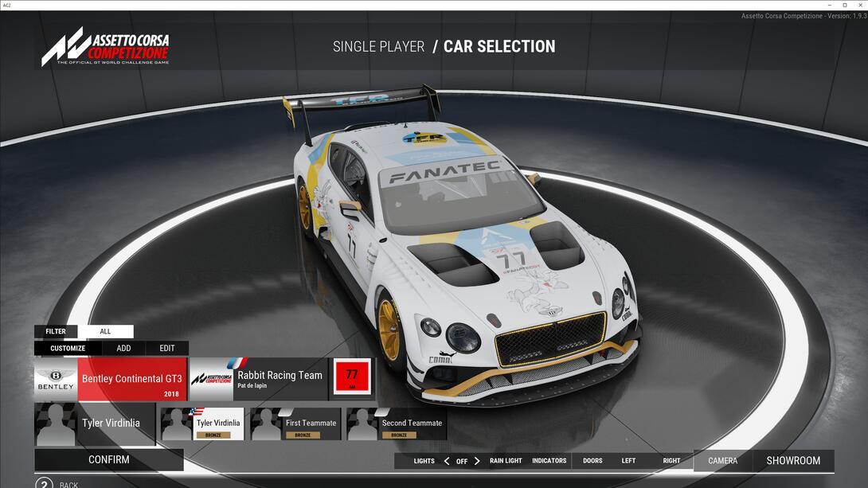Switch to the Add tab
This screenshot has height=488, width=868.
tap(123, 348)
